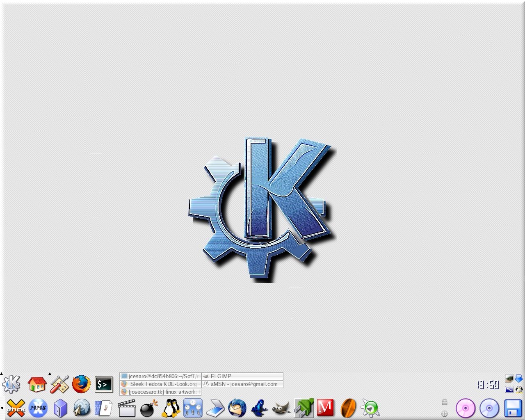The height and width of the screenshot is (420, 525).
Task: Open the binary file with footprint icon
Action: (x=103, y=408)
